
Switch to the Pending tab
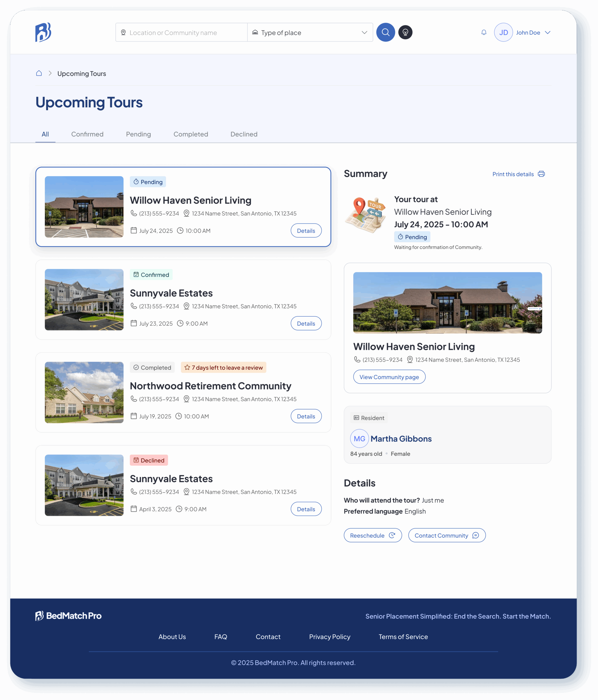click(138, 134)
